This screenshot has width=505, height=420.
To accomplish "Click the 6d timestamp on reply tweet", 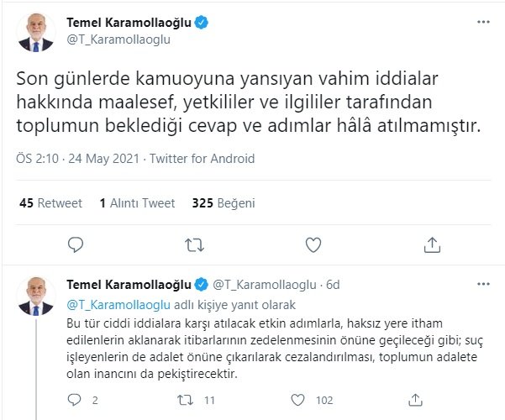I will pyautogui.click(x=333, y=285).
